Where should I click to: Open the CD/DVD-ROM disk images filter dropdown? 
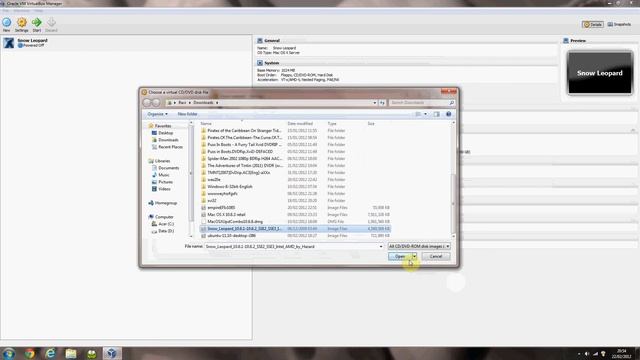419,247
